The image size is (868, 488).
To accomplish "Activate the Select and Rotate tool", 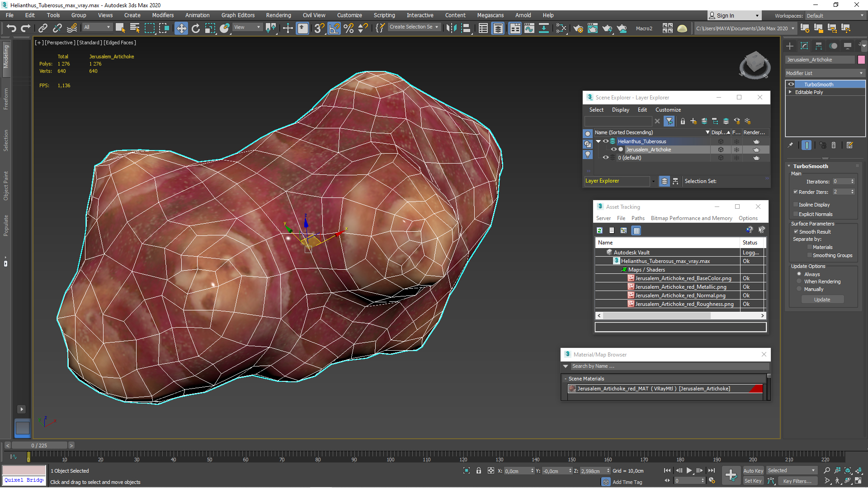I will [196, 28].
